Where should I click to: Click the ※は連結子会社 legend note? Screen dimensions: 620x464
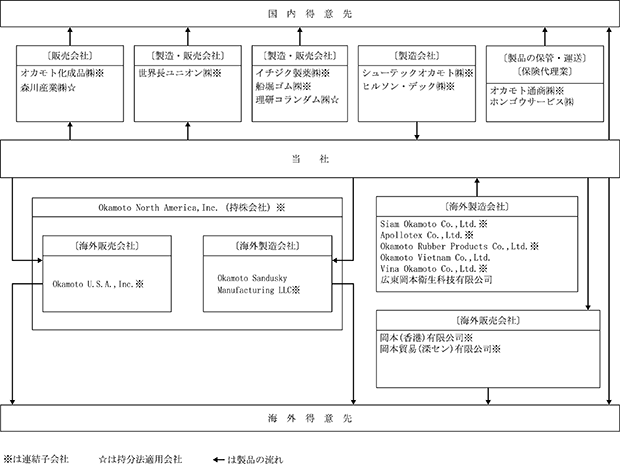pyautogui.click(x=36, y=459)
